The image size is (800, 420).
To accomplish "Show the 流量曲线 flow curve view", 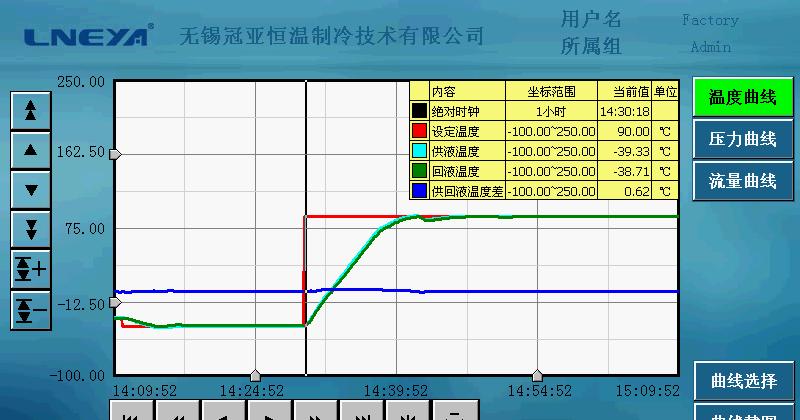I will (x=742, y=181).
